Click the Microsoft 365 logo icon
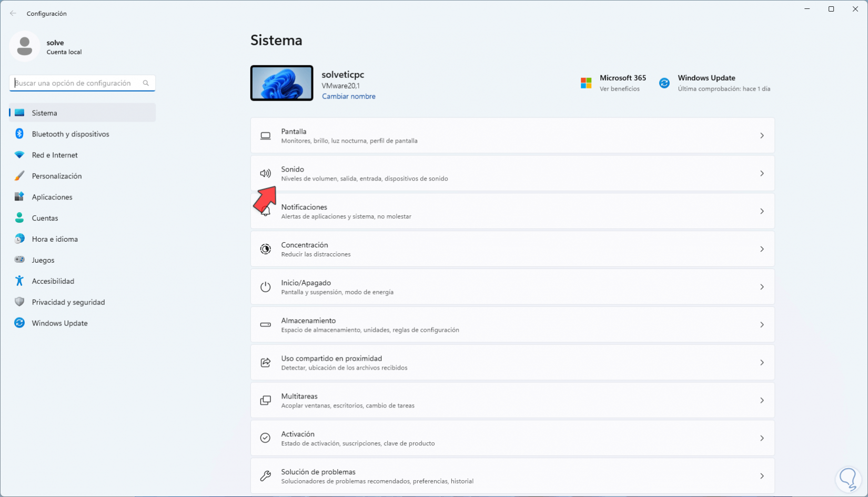The width and height of the screenshot is (868, 497). click(586, 83)
